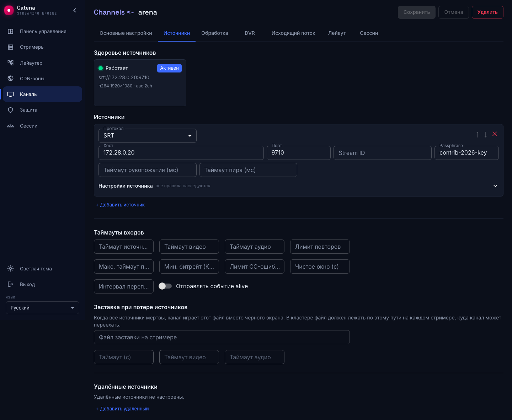Click Таймаут рукопожатия (мс) field

[x=148, y=170]
